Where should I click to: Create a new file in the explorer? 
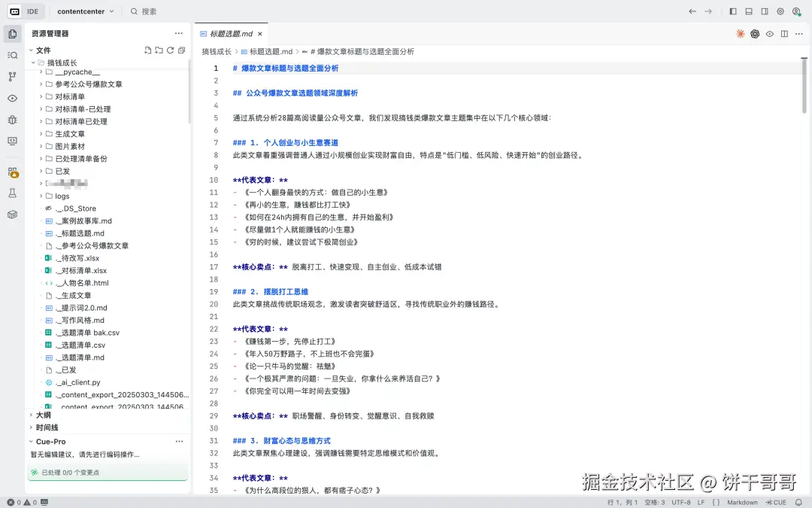coord(148,50)
